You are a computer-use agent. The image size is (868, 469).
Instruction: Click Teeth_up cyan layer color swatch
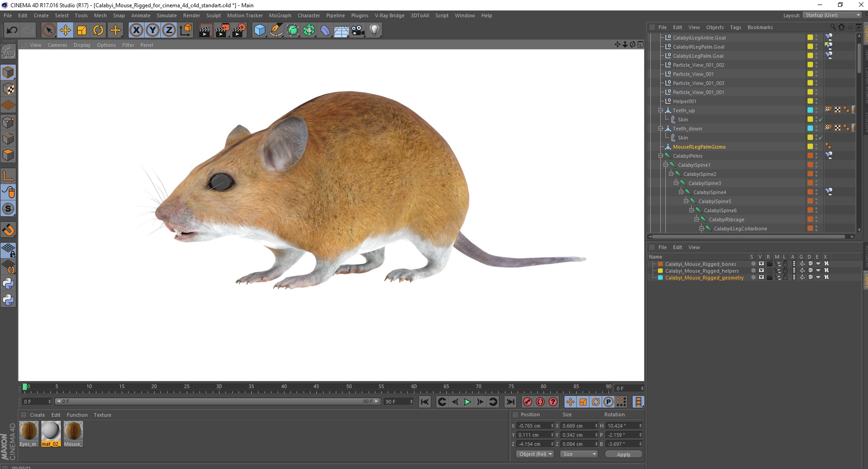click(x=810, y=110)
